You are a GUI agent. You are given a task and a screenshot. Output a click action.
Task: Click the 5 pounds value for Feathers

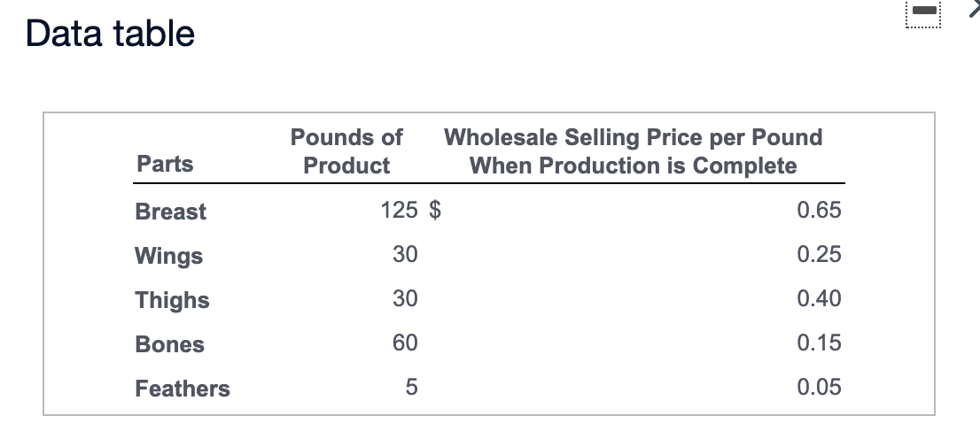[411, 387]
